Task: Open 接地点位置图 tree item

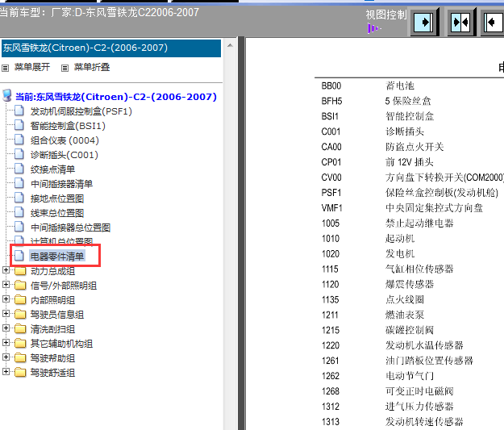Action: click(57, 198)
